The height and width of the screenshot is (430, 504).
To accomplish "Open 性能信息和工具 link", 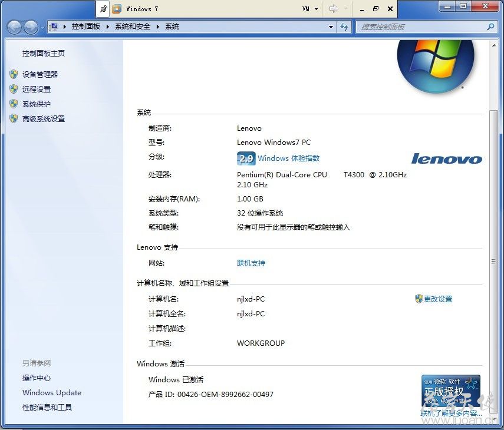I will click(47, 408).
